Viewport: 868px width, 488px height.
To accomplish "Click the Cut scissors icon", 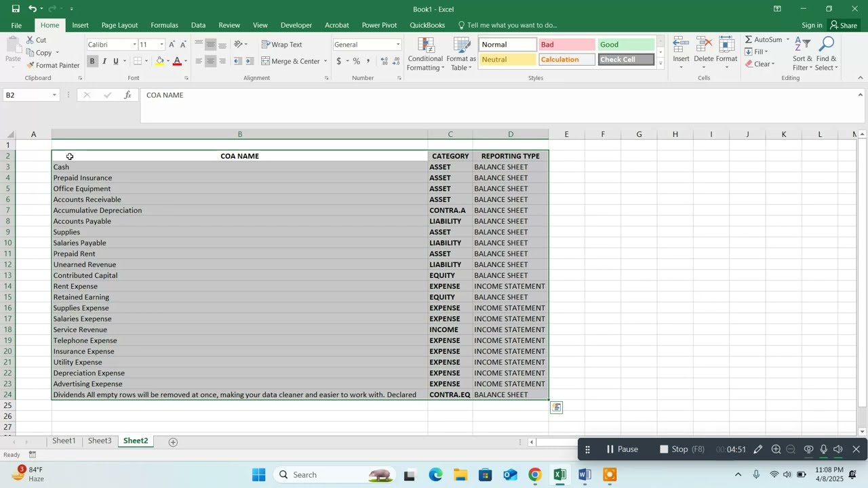I will point(31,40).
